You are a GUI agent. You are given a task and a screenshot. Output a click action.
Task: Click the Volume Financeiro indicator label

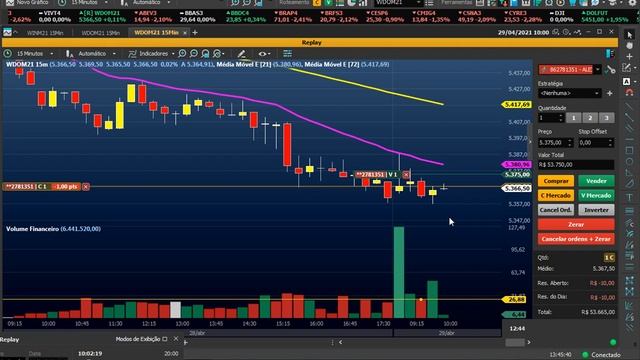tap(32, 229)
